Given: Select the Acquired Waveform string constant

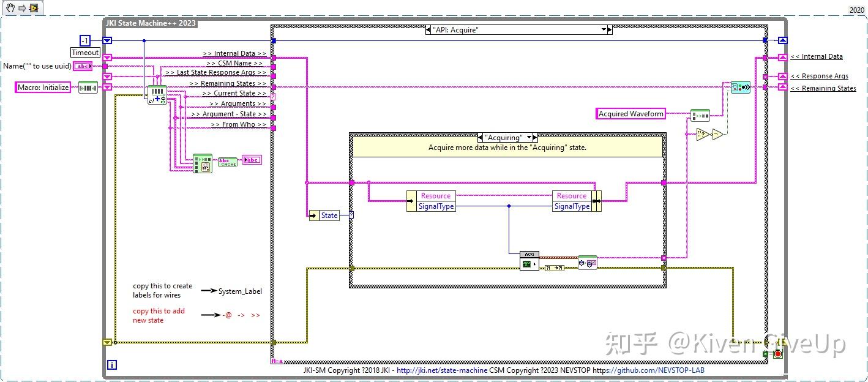Looking at the screenshot, I should tap(630, 114).
